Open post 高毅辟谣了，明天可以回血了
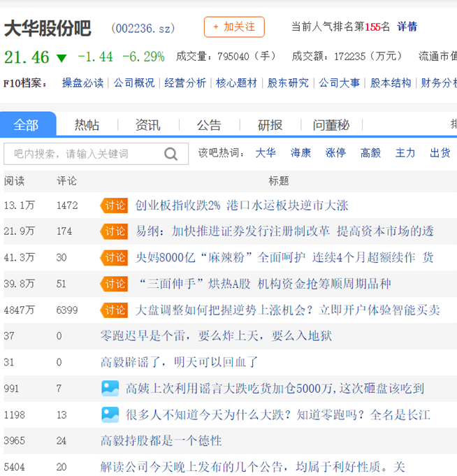Image resolution: width=457 pixels, height=476 pixels. (x=180, y=362)
